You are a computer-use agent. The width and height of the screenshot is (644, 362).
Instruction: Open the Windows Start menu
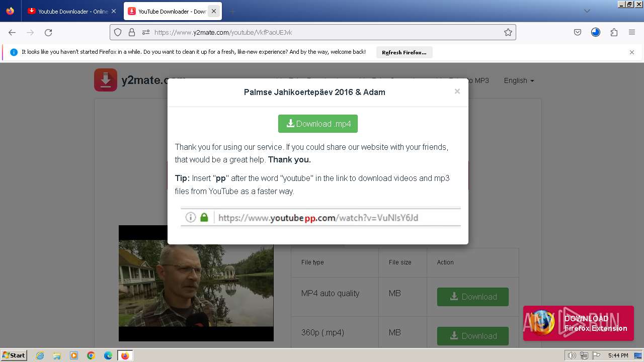(14, 355)
